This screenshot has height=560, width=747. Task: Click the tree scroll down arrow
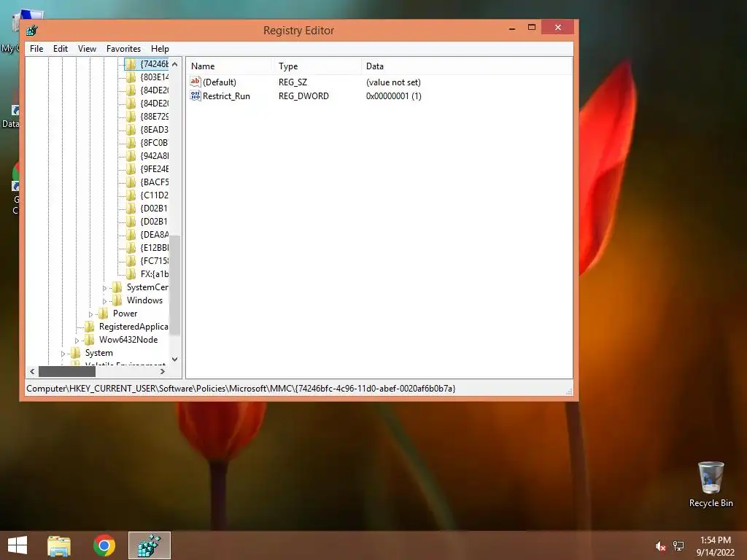(175, 359)
